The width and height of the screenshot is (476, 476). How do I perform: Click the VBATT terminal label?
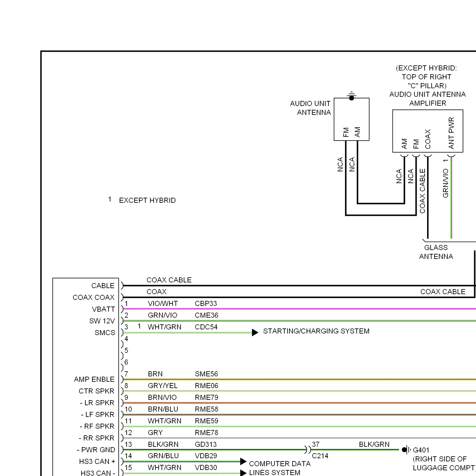(x=103, y=309)
